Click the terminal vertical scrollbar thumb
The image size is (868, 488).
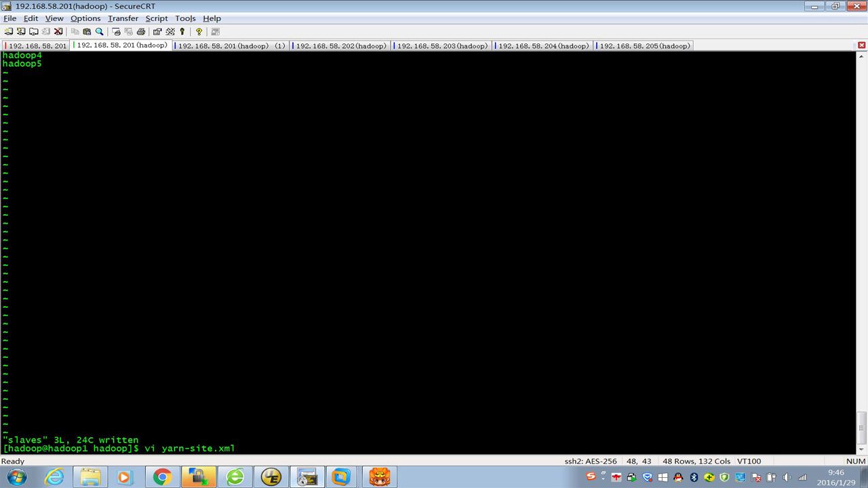[x=862, y=428]
